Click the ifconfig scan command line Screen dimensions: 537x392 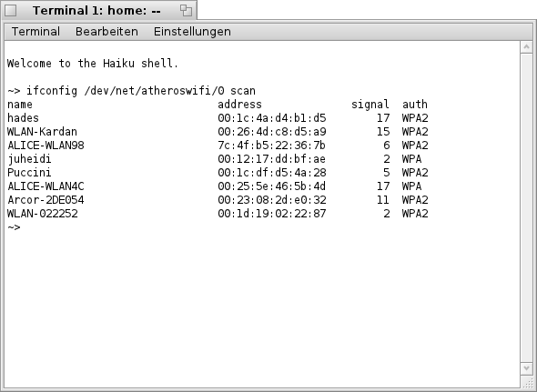point(131,91)
